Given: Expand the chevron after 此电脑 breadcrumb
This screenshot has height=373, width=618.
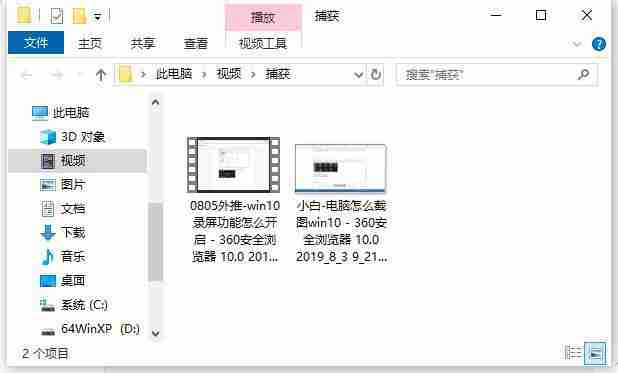Looking at the screenshot, I should tap(204, 74).
